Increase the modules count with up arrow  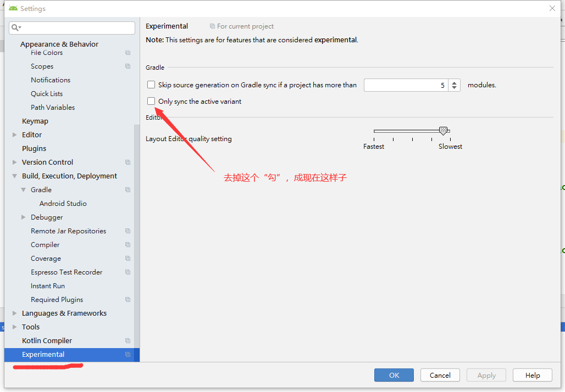click(455, 82)
